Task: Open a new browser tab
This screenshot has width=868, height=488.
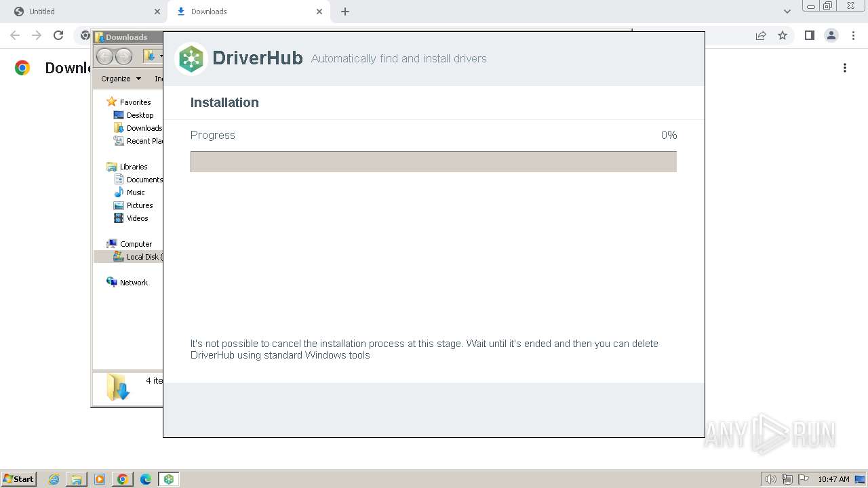Action: click(x=345, y=12)
